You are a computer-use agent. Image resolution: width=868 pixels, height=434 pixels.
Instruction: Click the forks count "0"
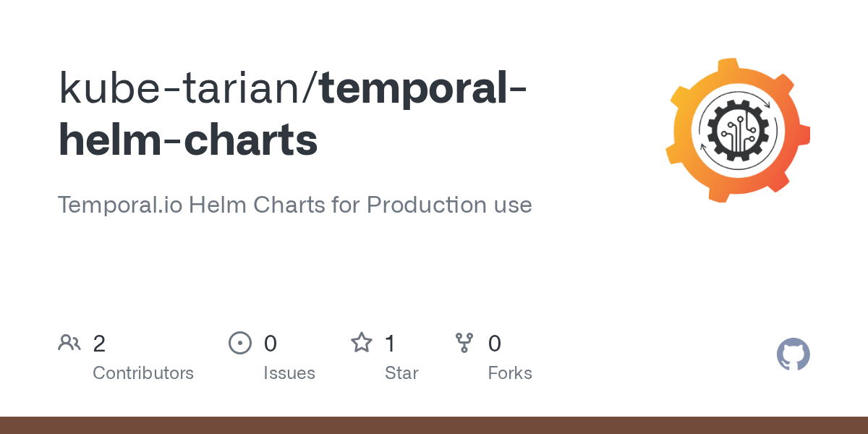495,344
